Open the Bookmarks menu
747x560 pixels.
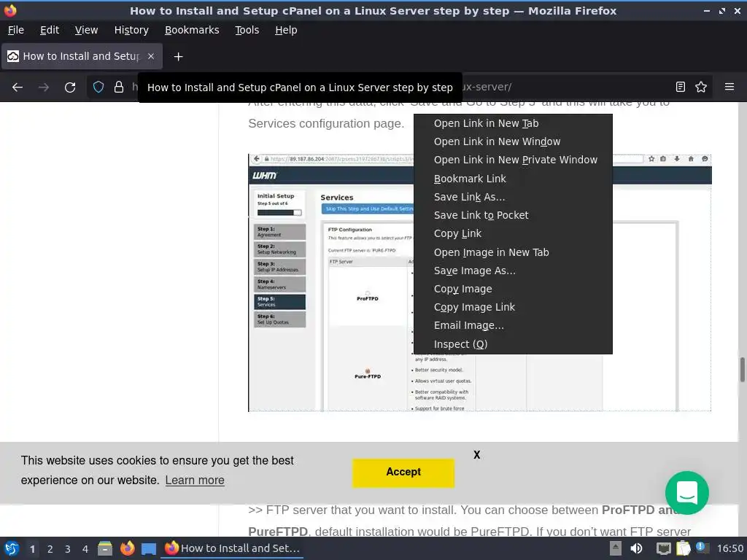click(192, 30)
